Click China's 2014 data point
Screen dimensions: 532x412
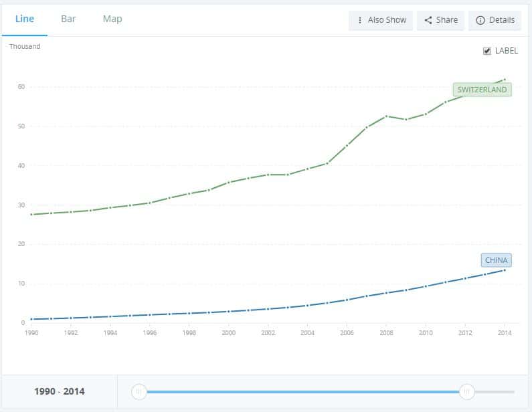point(505,270)
